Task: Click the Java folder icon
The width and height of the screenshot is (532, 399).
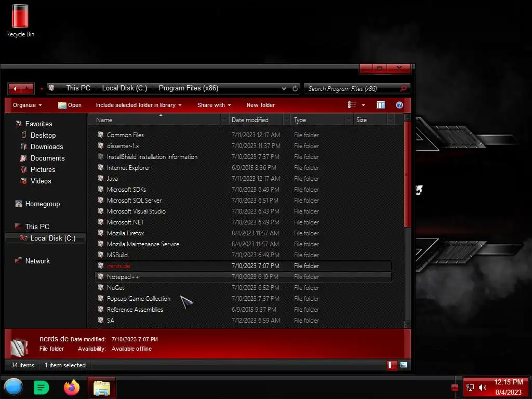Action: pyautogui.click(x=101, y=179)
